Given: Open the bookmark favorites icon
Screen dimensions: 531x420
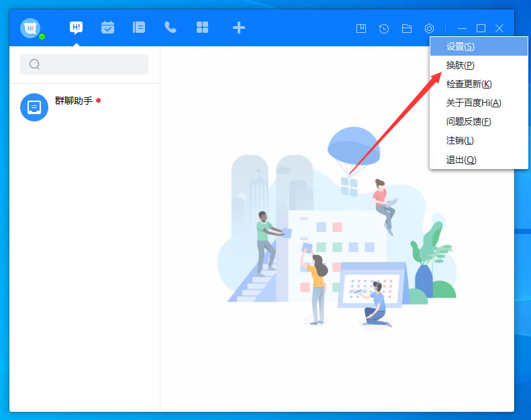Looking at the screenshot, I should coord(361,28).
